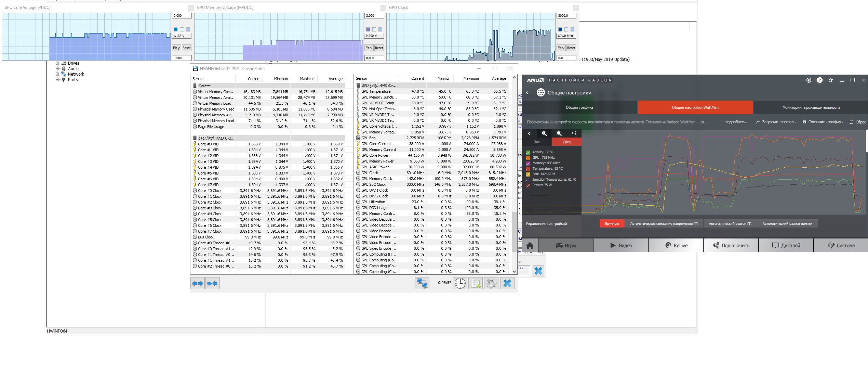The height and width of the screenshot is (376, 868).
Task: Toggle the Junction Temperature graph checkbox
Action: [528, 180]
